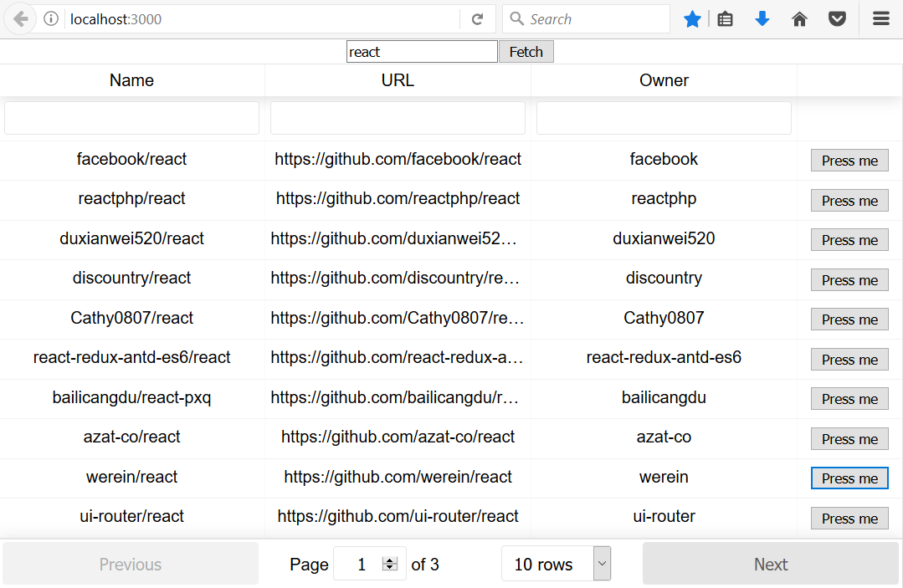Click the ui-router owner cell
903x588 pixels.
click(x=664, y=517)
